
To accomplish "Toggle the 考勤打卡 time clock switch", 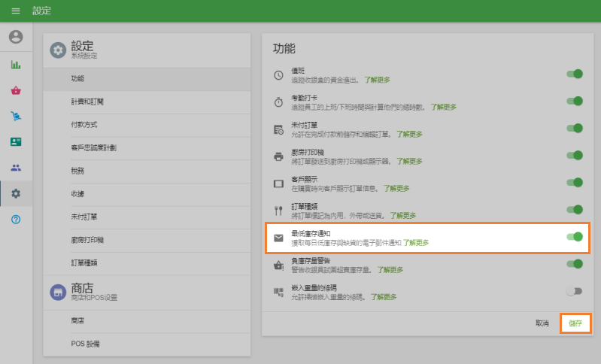I will pyautogui.click(x=575, y=102).
